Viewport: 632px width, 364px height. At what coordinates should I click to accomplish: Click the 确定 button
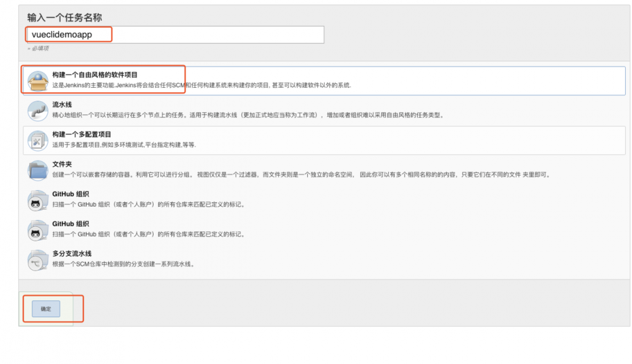click(46, 309)
